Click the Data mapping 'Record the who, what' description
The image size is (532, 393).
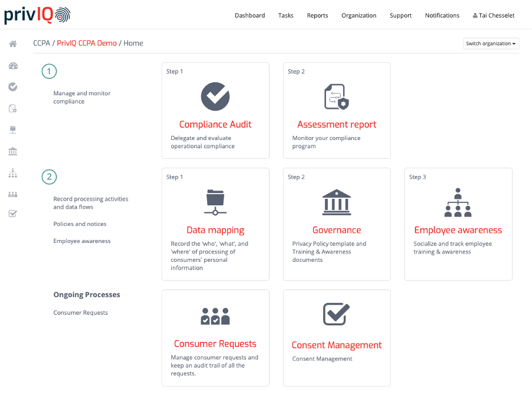point(210,256)
